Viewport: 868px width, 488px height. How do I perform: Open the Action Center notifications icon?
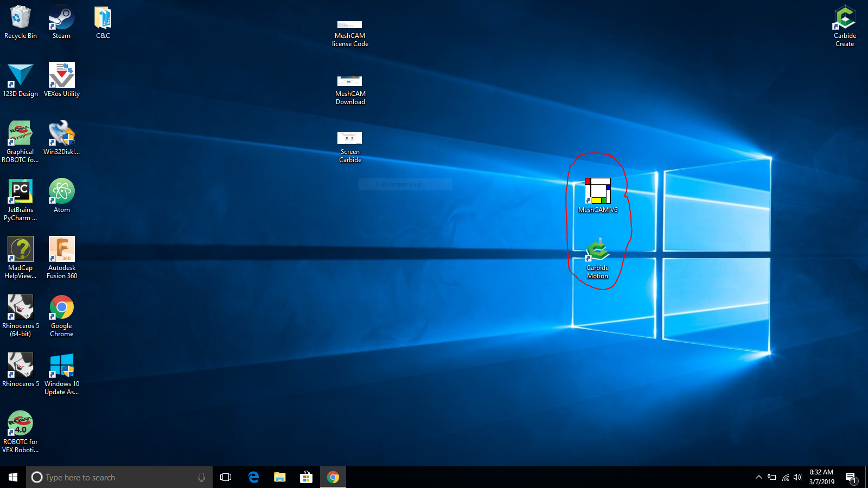(x=851, y=477)
